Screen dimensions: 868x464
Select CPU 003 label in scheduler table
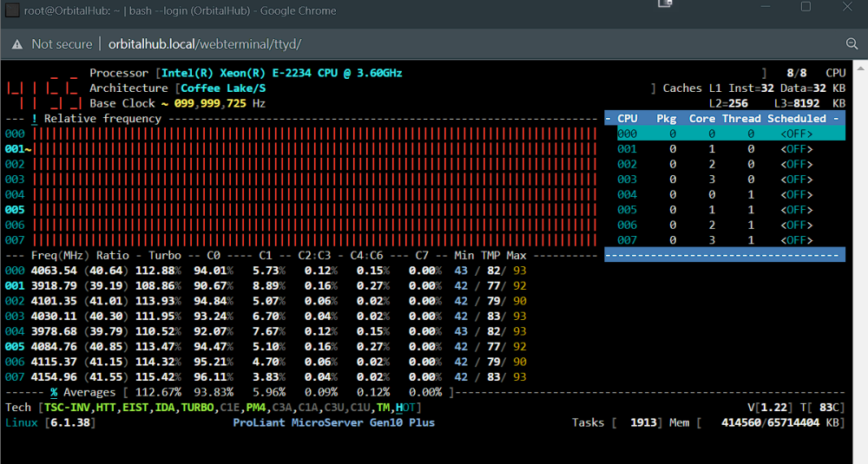point(628,180)
